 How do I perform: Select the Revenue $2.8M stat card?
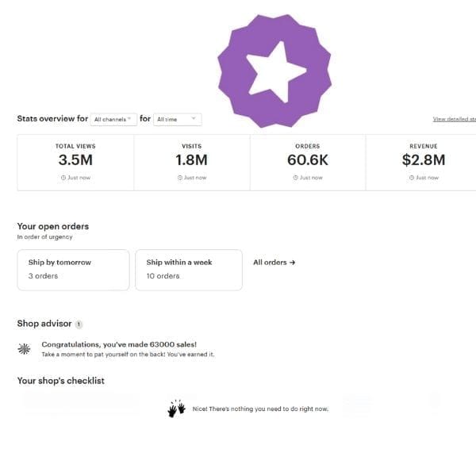click(x=422, y=162)
